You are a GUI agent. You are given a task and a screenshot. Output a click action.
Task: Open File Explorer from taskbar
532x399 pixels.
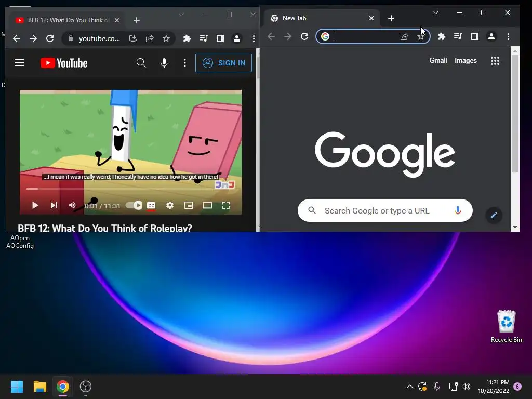point(39,387)
